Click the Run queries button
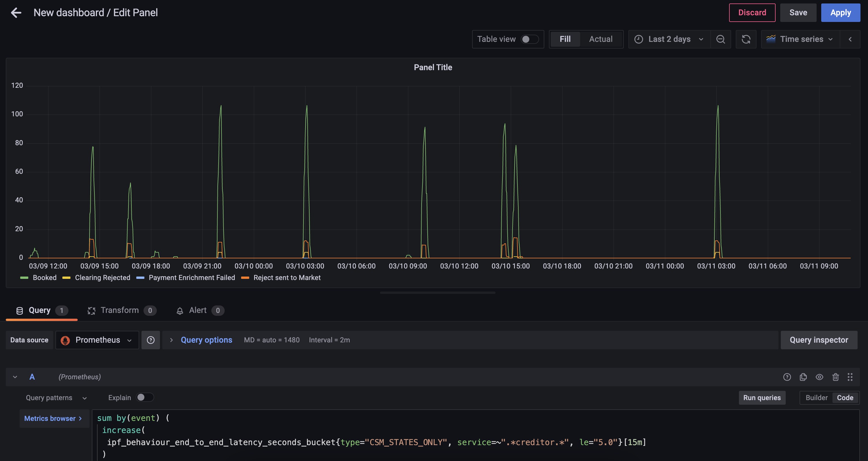 [x=762, y=398]
